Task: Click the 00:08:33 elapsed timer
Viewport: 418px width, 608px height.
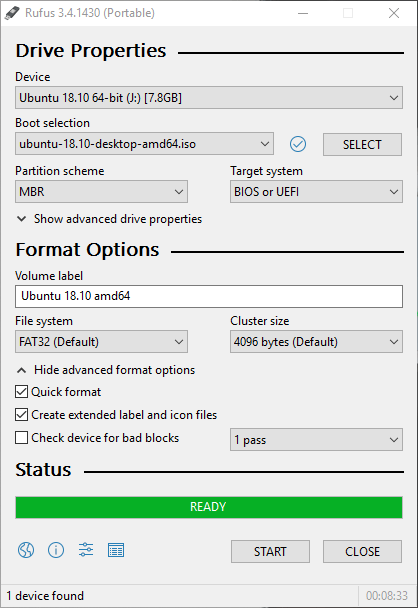Action: pos(387,596)
